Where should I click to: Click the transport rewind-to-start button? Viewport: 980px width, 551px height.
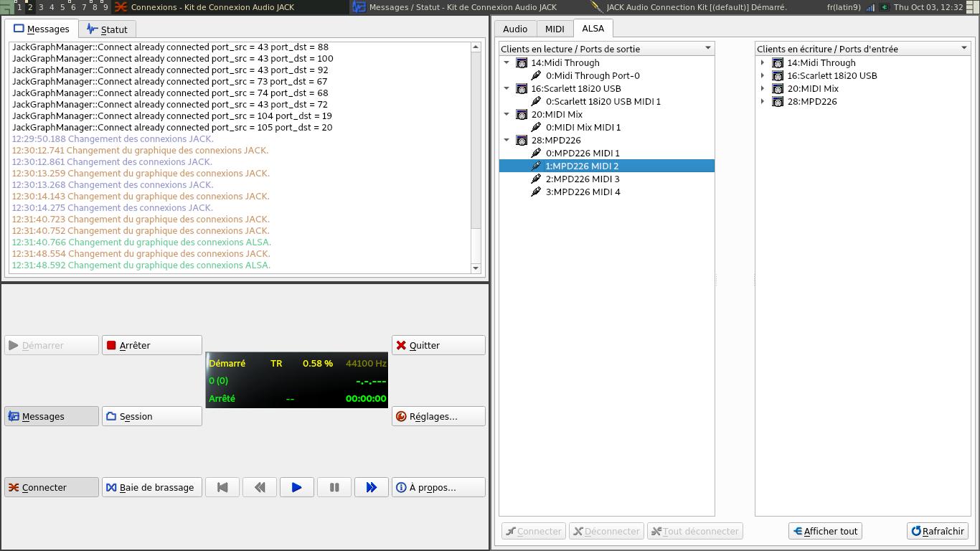pyautogui.click(x=222, y=487)
